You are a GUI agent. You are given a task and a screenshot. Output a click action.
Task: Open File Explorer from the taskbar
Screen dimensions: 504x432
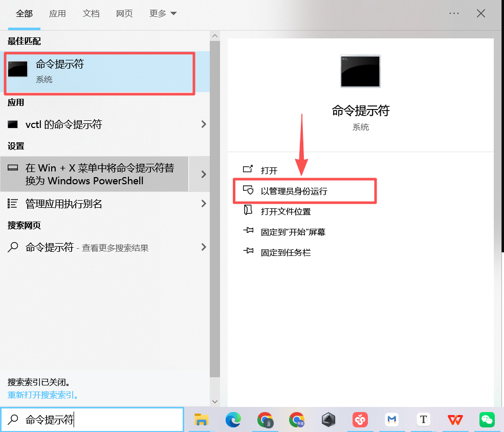pyautogui.click(x=201, y=420)
